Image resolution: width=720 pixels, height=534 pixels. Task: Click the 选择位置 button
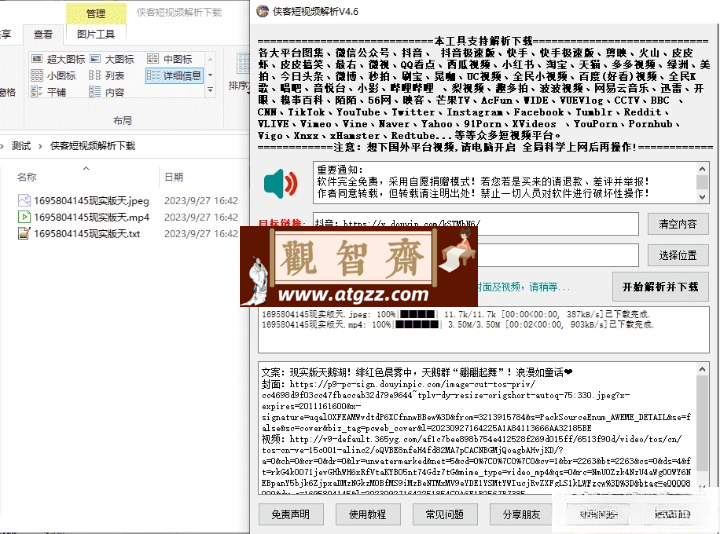678,255
